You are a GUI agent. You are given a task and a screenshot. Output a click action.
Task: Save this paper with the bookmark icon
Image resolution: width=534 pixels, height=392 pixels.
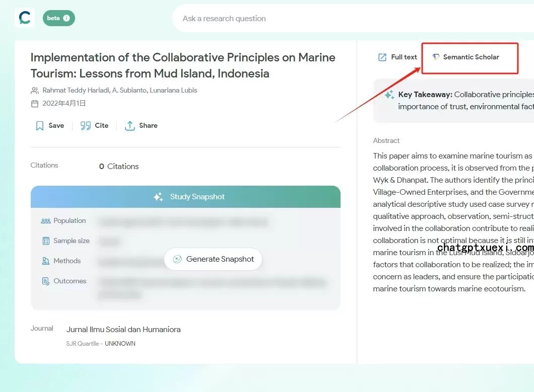coord(40,126)
